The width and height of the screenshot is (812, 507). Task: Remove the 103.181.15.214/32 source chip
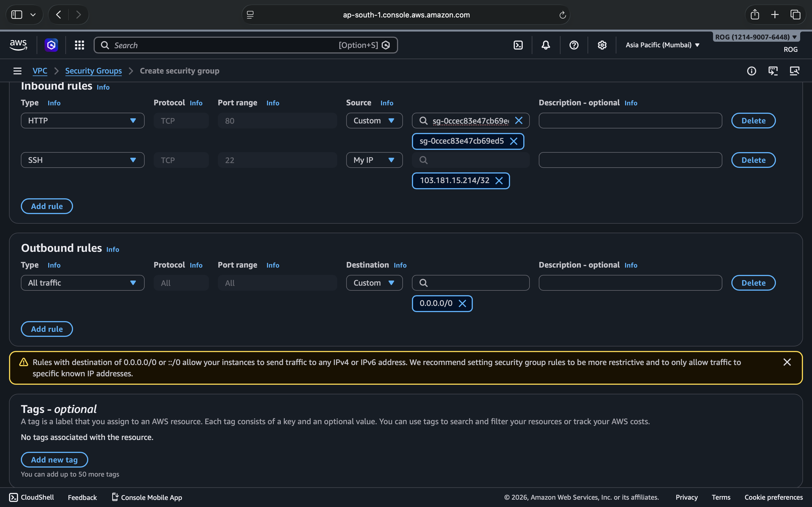[x=499, y=181]
